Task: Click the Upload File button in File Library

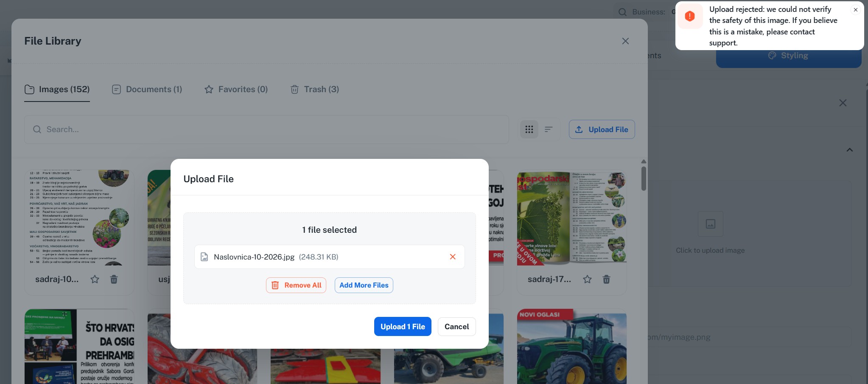Action: 602,130
